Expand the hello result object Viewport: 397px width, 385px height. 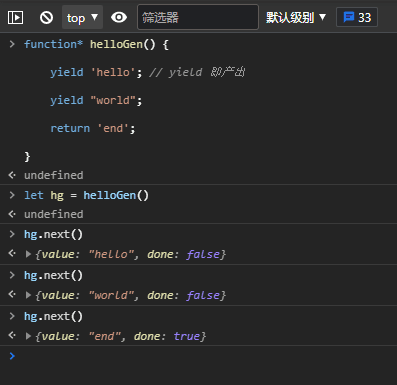point(28,255)
